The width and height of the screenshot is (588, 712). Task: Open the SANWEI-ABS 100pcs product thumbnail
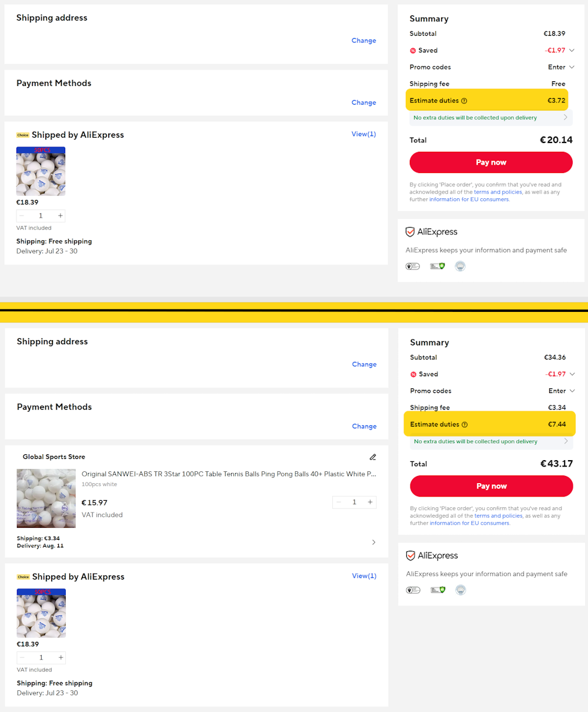tap(46, 498)
